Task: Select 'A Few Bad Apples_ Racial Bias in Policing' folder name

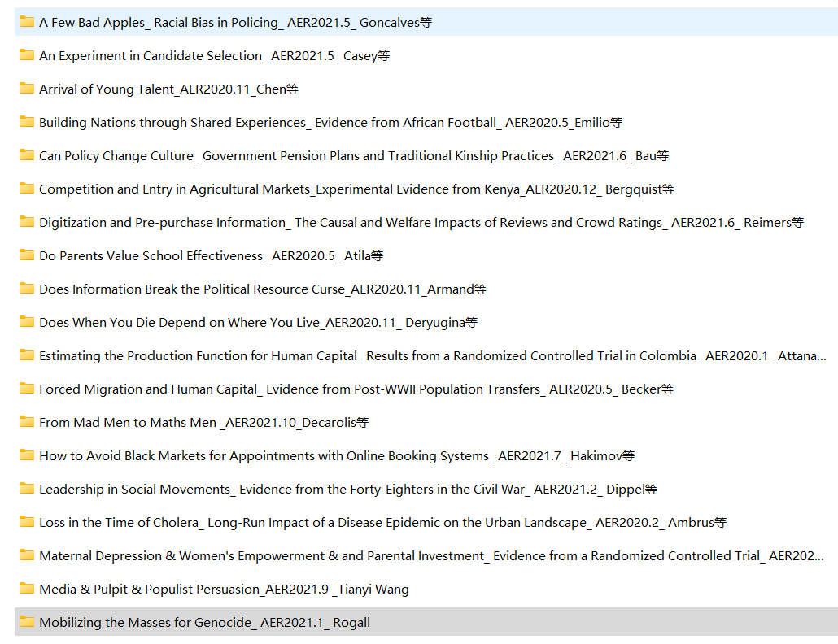Action: click(236, 23)
